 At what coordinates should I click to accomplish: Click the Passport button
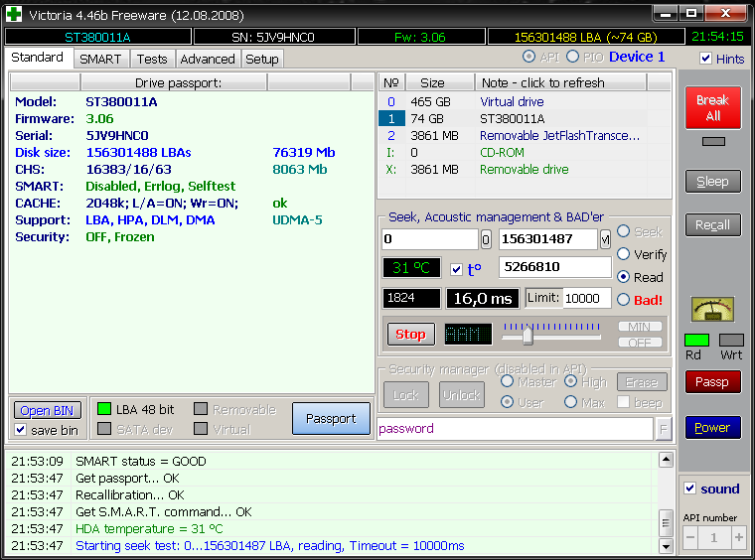coord(331,418)
